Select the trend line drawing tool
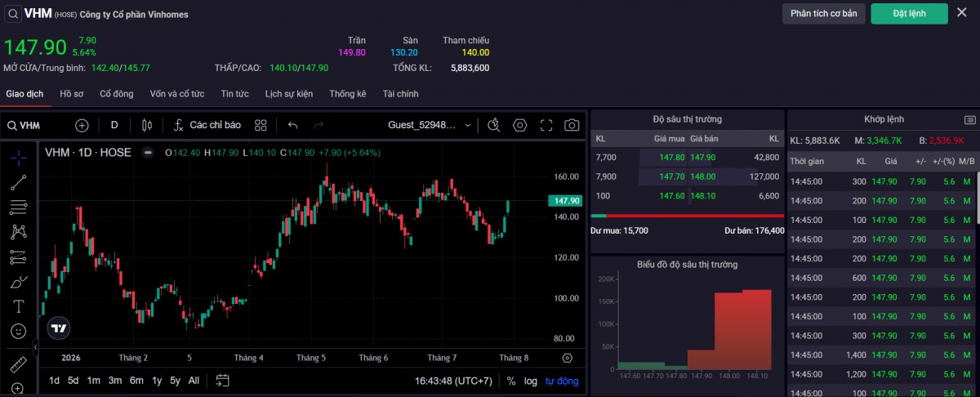Screen dimensions: 980x397 (18, 182)
